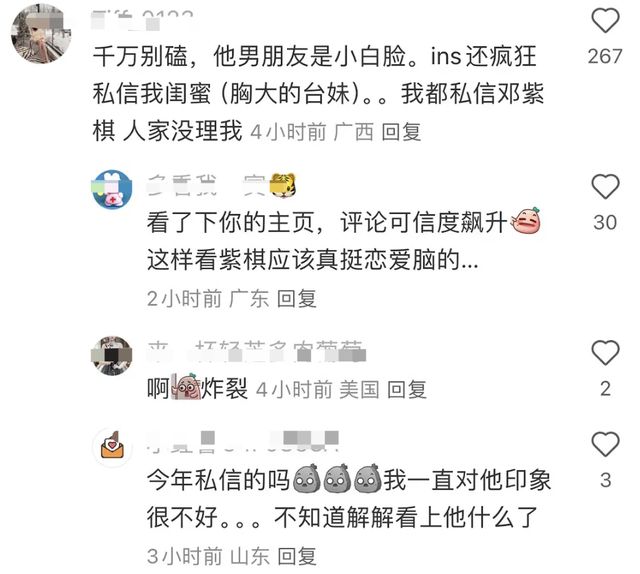640x574 pixels.
Task: Tap the username with tiger emoji
Action: click(x=222, y=186)
